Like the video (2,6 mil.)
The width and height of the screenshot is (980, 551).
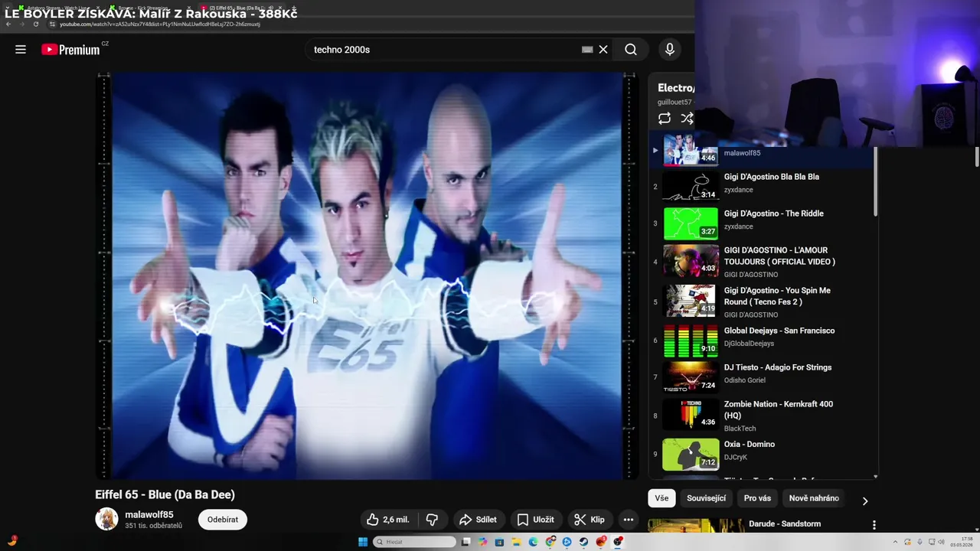(x=388, y=520)
